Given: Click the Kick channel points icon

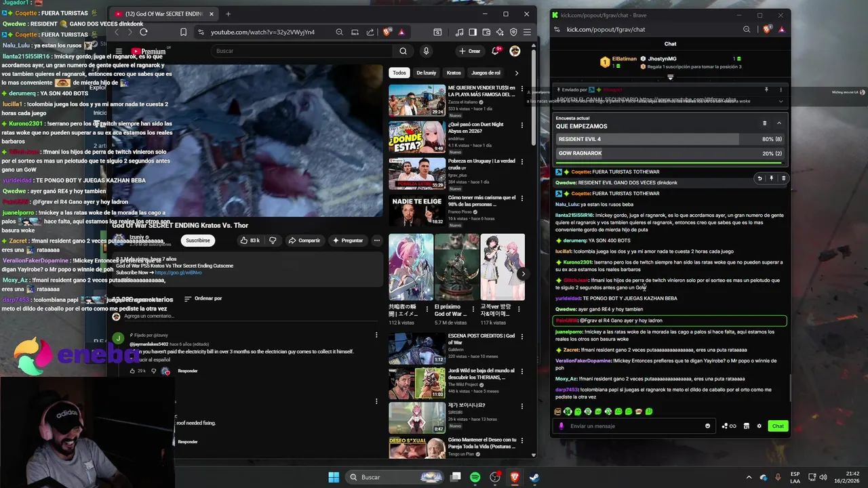Looking at the screenshot, I should 729,426.
